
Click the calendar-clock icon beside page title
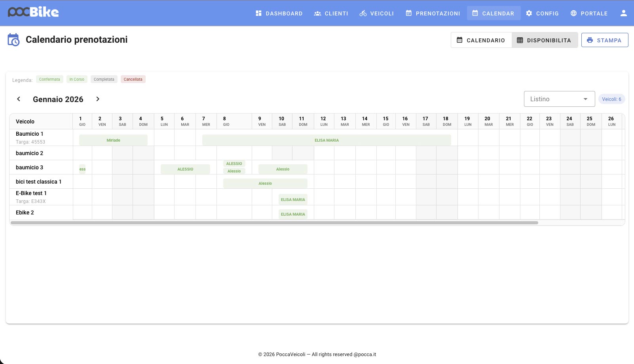pyautogui.click(x=13, y=40)
